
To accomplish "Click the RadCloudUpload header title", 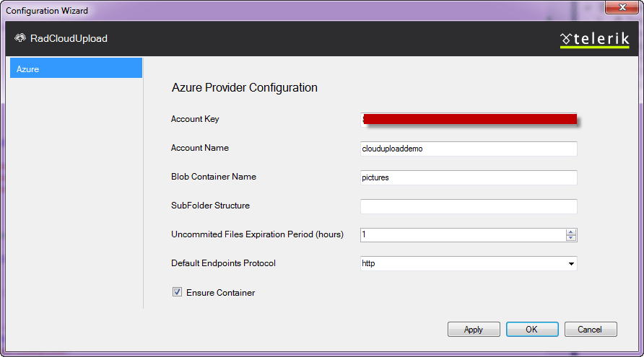I will (x=69, y=38).
